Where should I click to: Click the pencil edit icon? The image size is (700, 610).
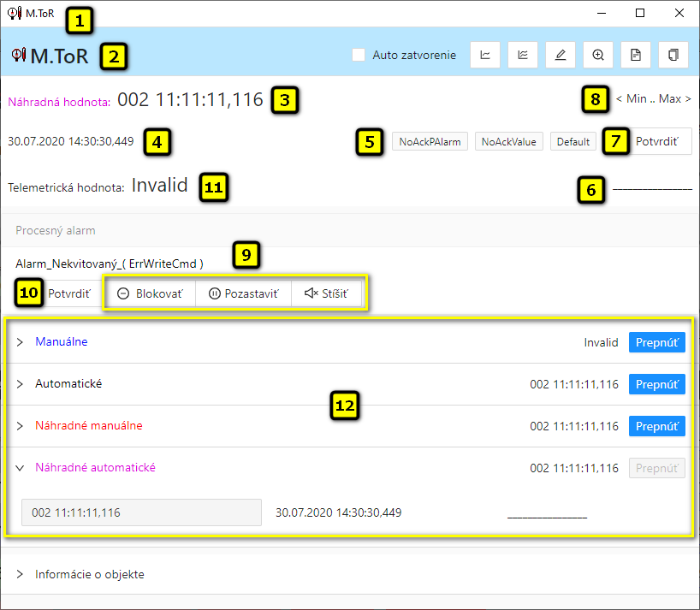pos(561,55)
